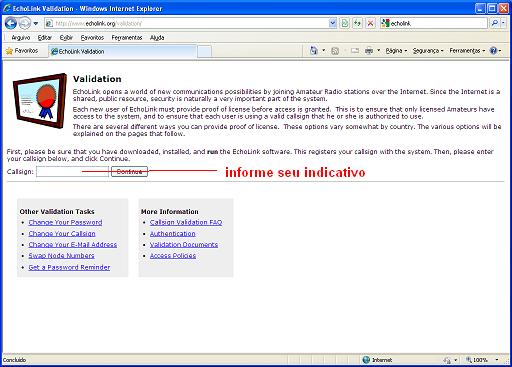This screenshot has height=367, width=512.
Task: Click the Print icon
Action: (x=369, y=51)
